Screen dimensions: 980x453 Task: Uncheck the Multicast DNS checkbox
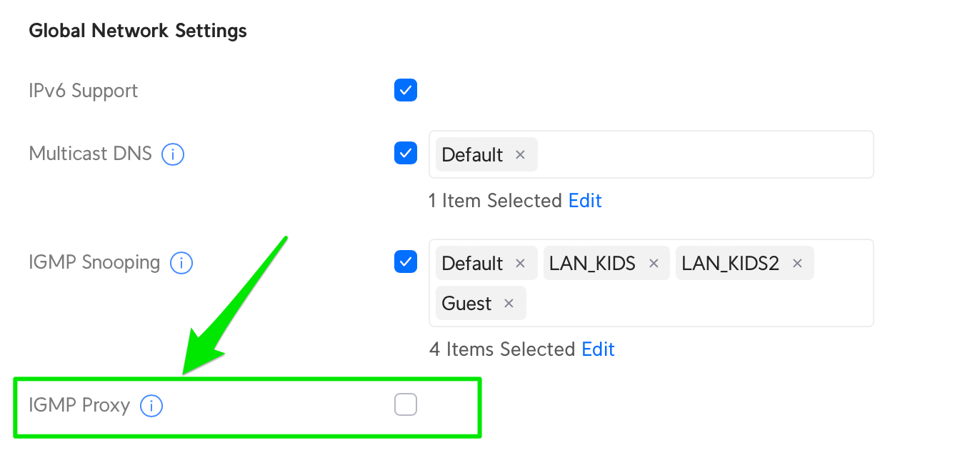tap(406, 154)
